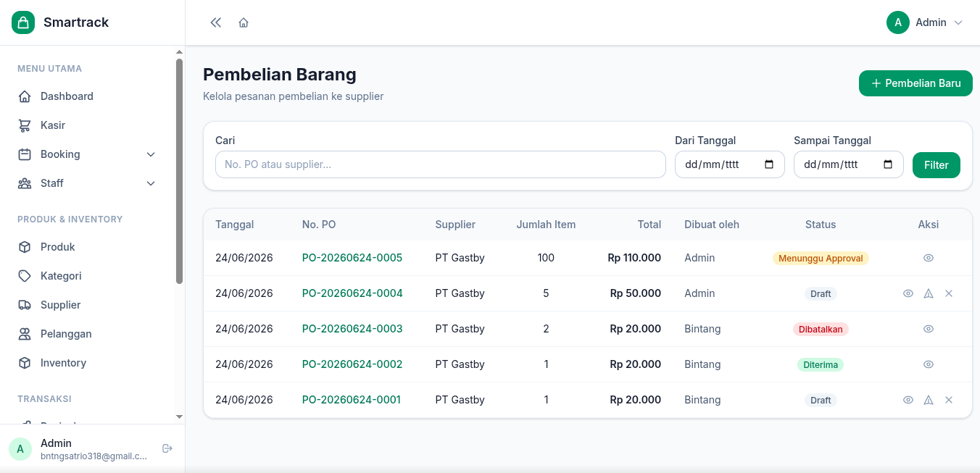Click the Smartrack shopping bag logo
Viewport: 980px width, 473px height.
tap(23, 22)
